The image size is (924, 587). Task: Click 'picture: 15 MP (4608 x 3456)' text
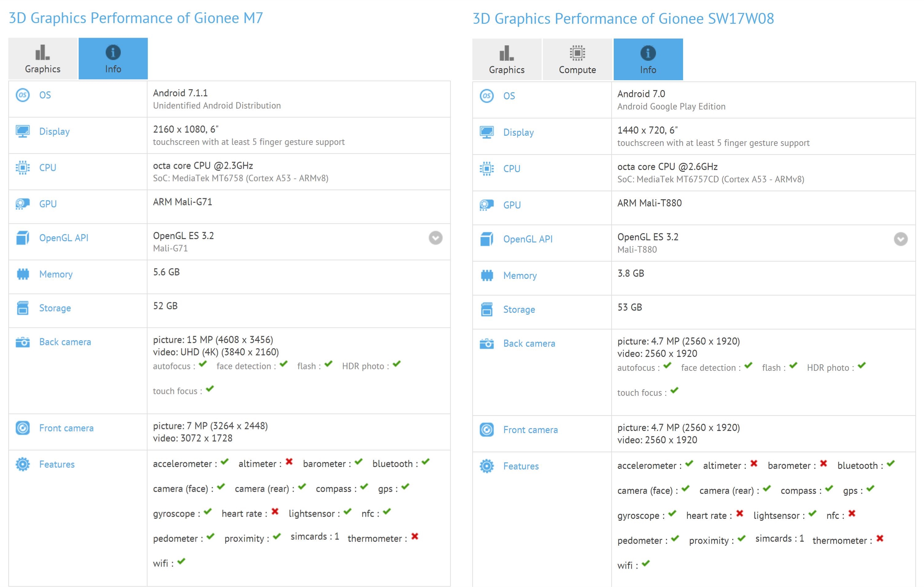(213, 340)
